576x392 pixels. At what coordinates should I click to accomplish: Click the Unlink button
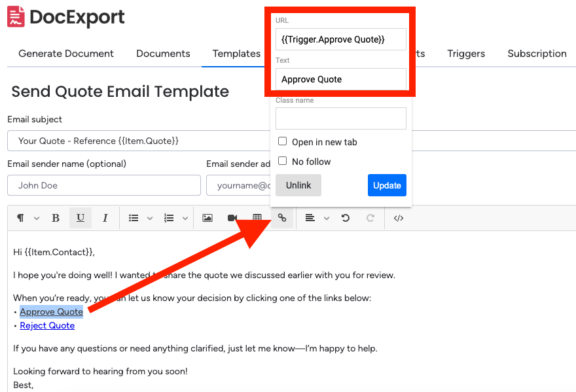(x=298, y=185)
